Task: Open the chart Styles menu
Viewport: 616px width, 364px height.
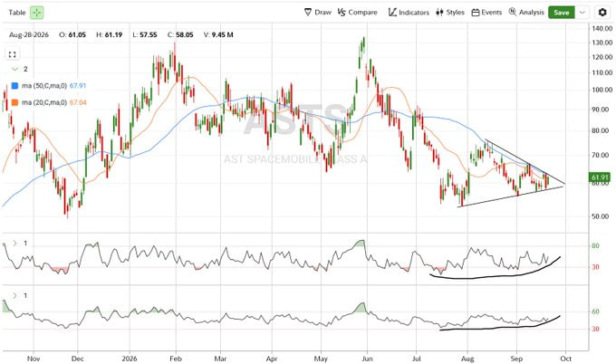Action: (x=450, y=12)
